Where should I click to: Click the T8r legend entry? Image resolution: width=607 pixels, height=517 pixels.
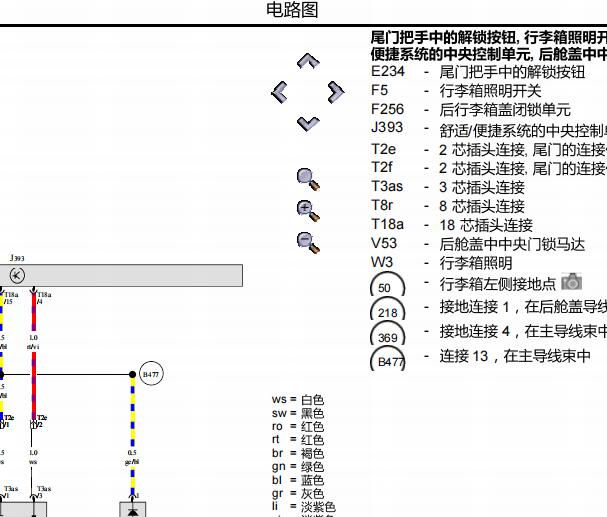coord(448,206)
